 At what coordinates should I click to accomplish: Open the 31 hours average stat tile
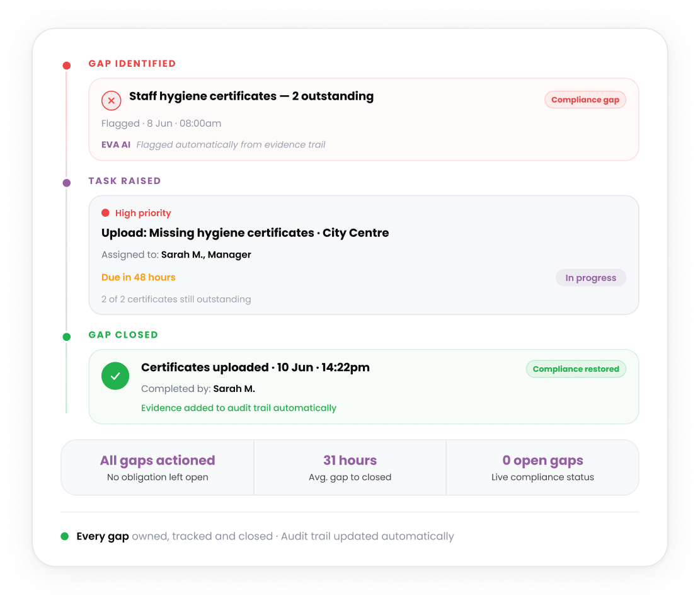[x=350, y=468]
